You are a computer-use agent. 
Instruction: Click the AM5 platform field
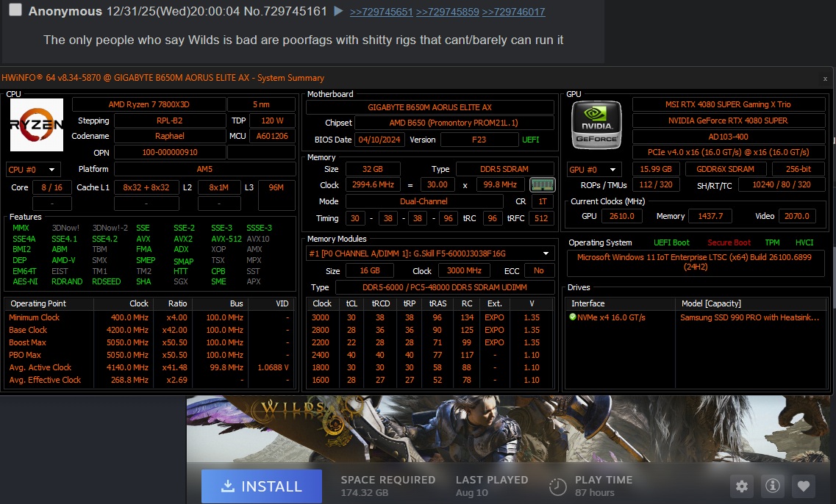point(204,169)
